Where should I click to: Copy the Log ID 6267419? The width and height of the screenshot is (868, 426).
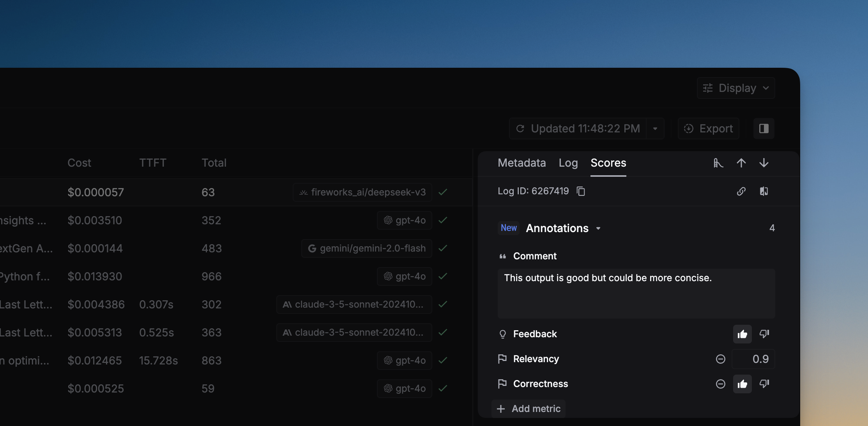(x=581, y=191)
